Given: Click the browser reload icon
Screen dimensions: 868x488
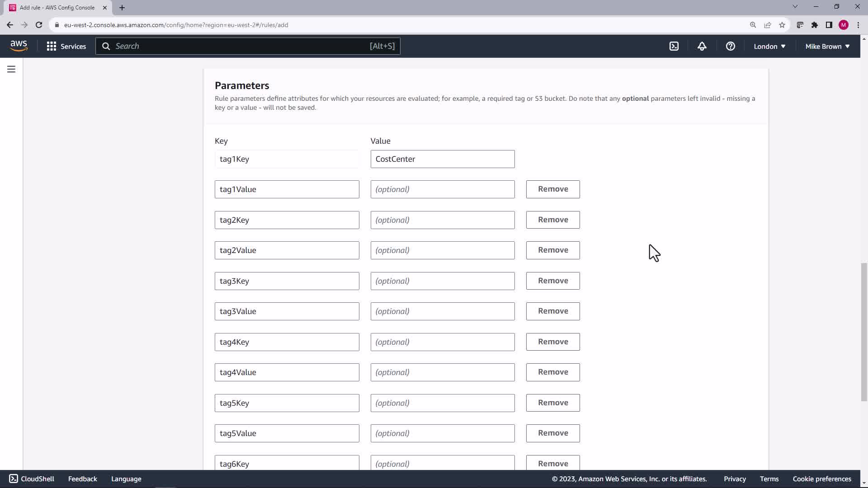Looking at the screenshot, I should pos(39,25).
